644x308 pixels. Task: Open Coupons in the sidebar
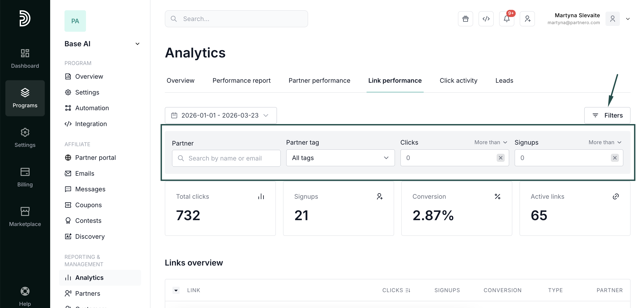click(88, 205)
